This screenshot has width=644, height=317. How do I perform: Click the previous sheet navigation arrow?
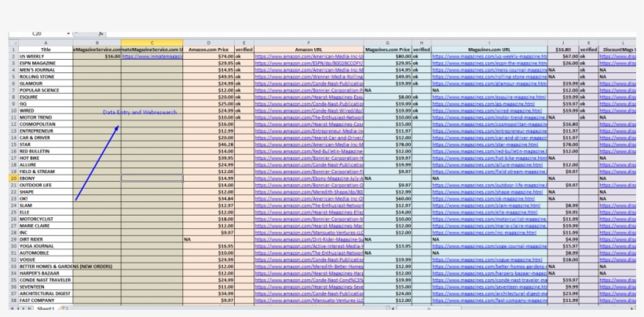(17, 308)
